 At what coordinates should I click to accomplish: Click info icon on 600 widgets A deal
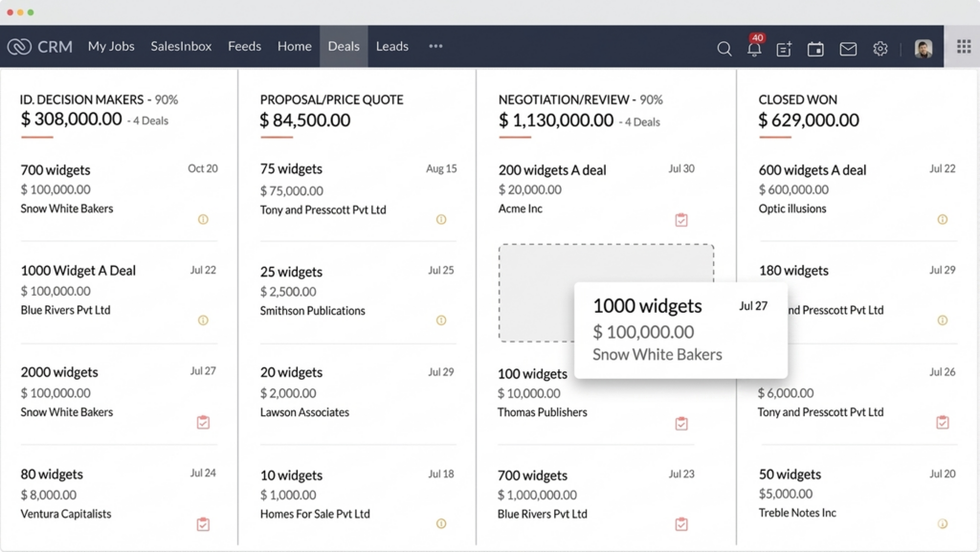pos(943,219)
